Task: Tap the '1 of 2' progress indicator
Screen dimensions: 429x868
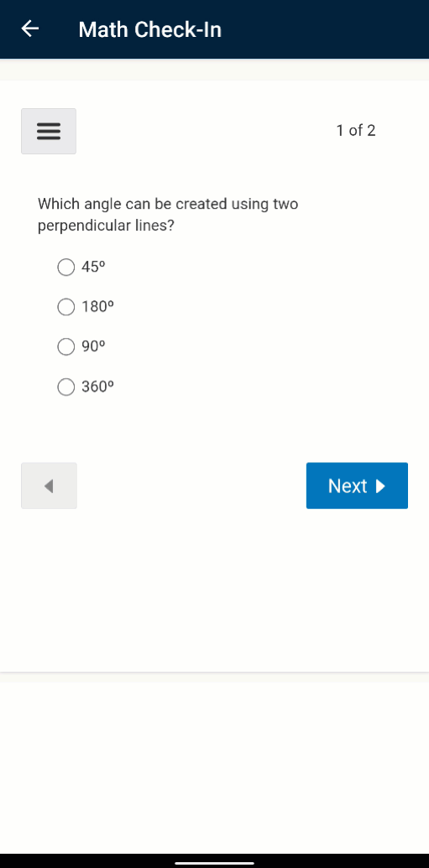Action: [x=356, y=131]
